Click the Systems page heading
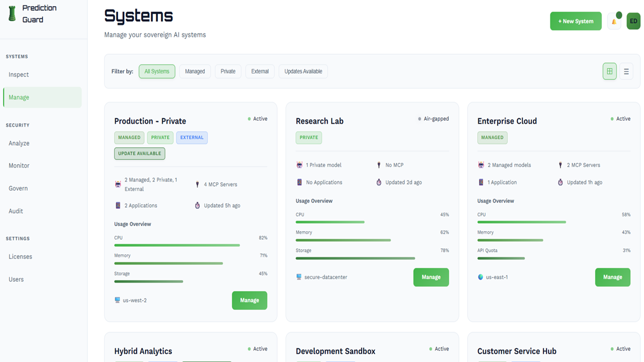Viewport: 644px width, 362px height. tap(138, 16)
